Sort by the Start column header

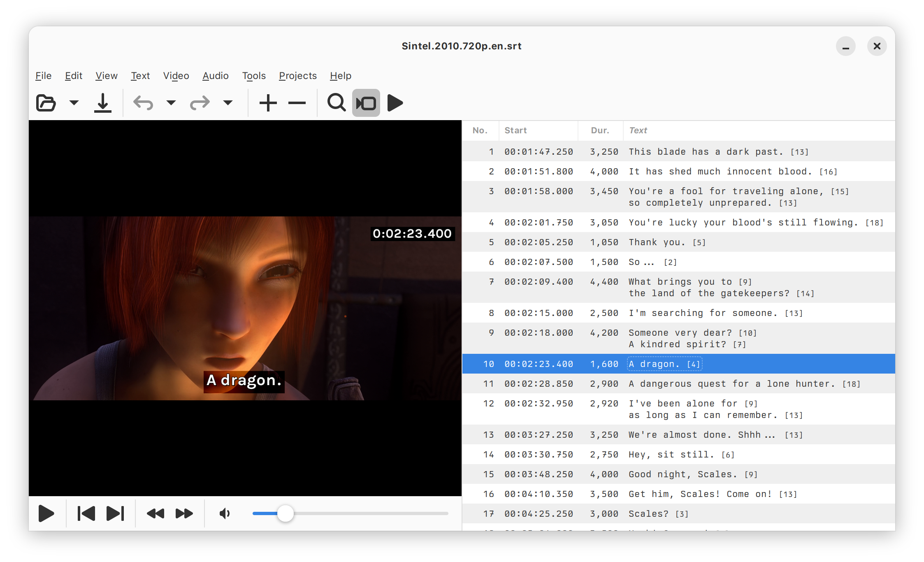(515, 130)
